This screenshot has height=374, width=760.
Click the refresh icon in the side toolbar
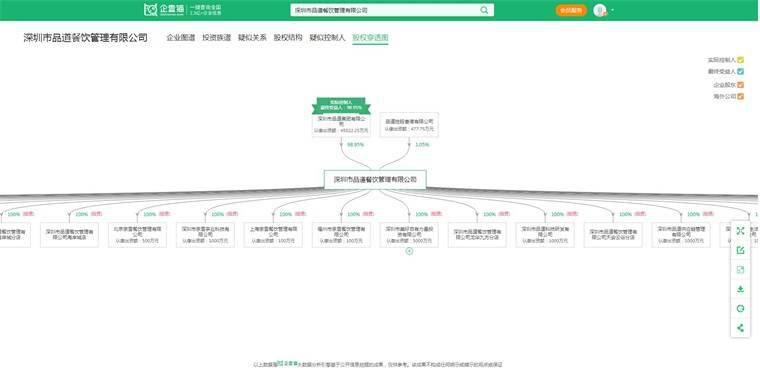tap(740, 309)
